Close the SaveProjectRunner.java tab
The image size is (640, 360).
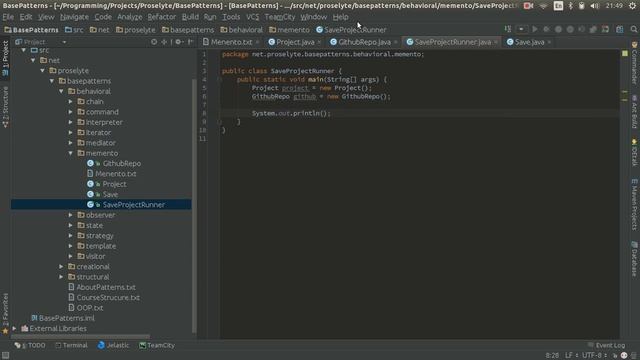click(x=496, y=42)
